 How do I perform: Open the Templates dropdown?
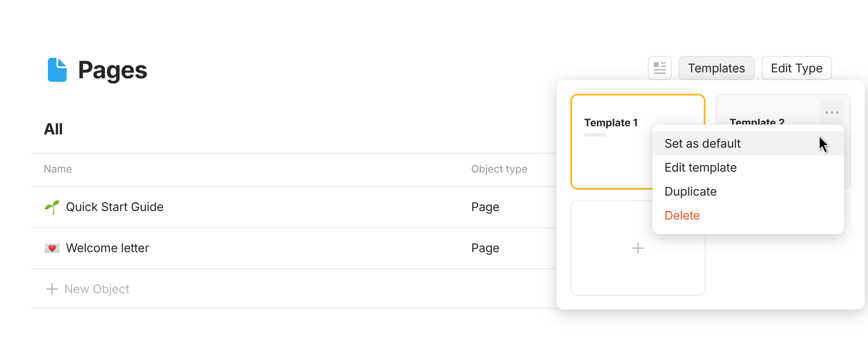[x=716, y=68]
